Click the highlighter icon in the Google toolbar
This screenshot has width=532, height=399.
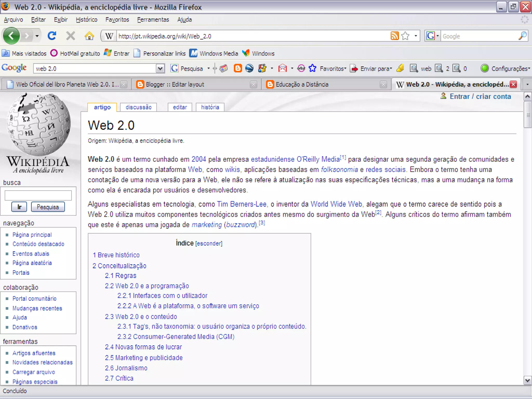coord(400,68)
